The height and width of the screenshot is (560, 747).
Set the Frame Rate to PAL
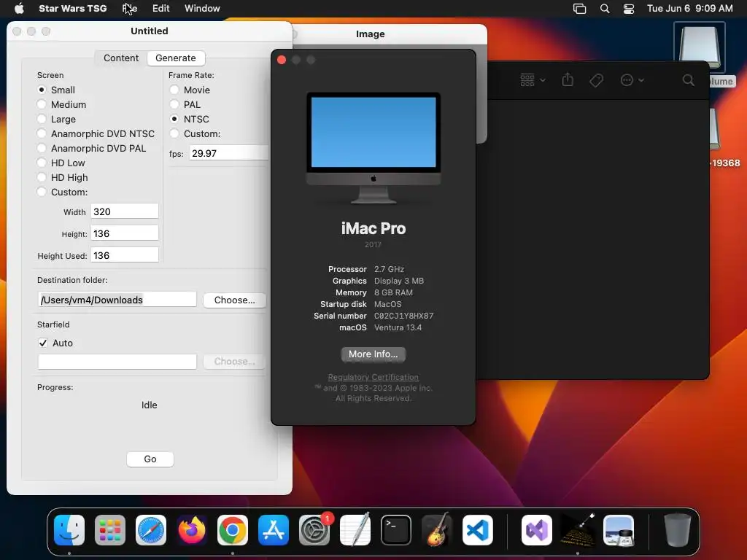[174, 104]
